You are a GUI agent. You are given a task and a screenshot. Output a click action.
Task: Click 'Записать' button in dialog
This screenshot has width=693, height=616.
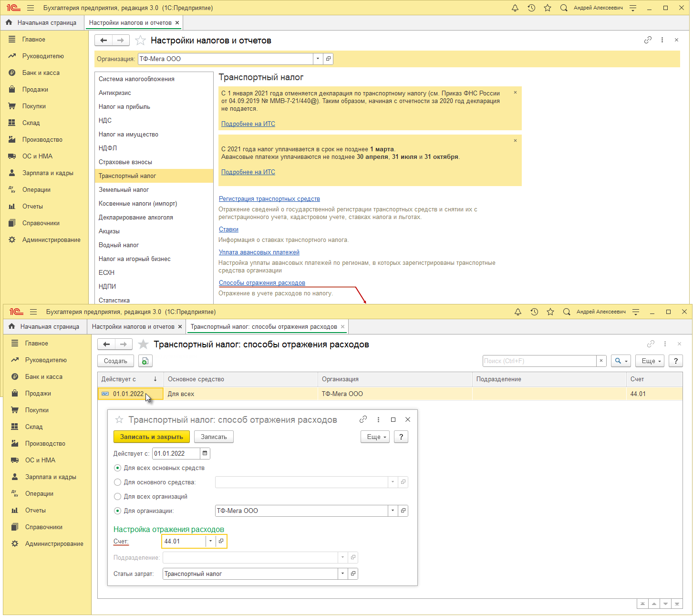pyautogui.click(x=214, y=437)
